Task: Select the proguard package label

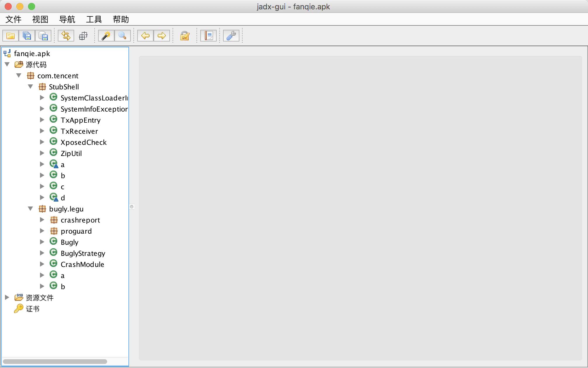Action: point(76,231)
